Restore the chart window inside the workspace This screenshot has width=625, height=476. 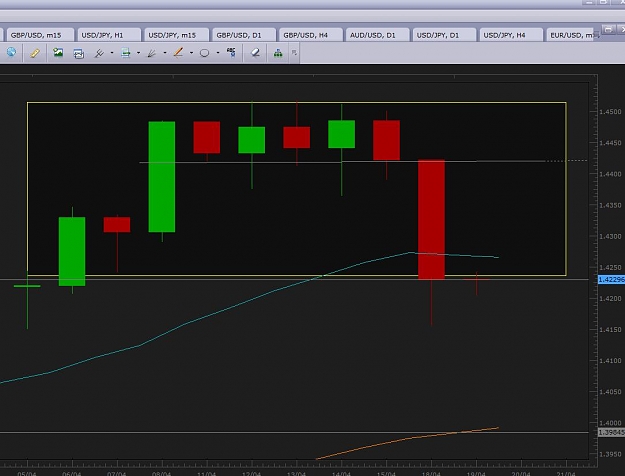pos(608,30)
